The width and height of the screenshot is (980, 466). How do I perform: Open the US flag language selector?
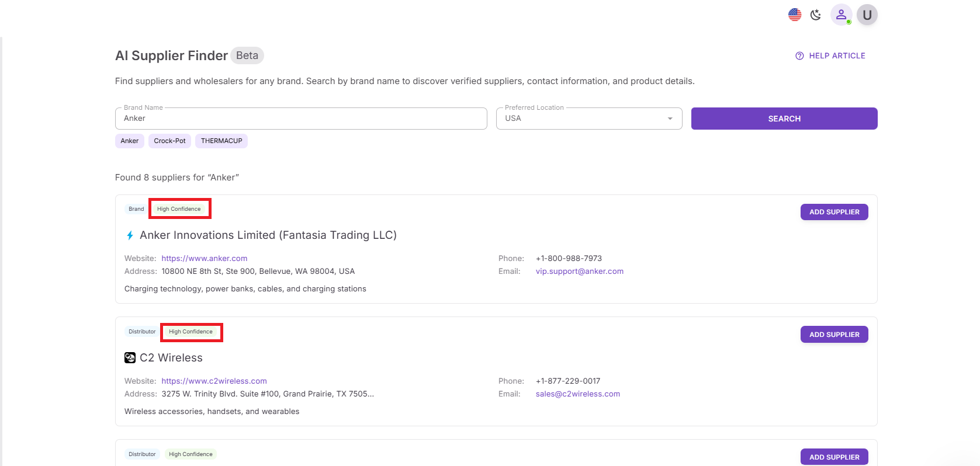(x=795, y=15)
